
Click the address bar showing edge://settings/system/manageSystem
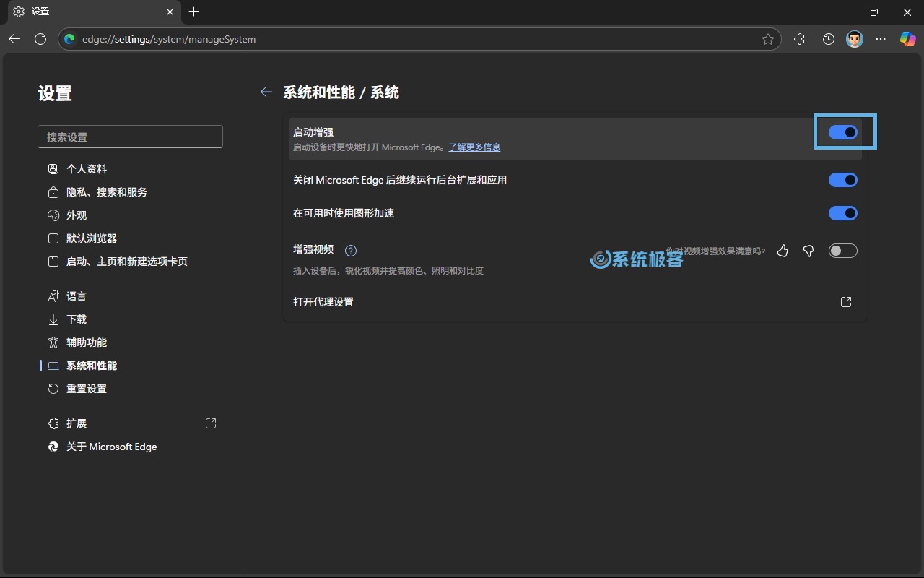[x=419, y=39]
